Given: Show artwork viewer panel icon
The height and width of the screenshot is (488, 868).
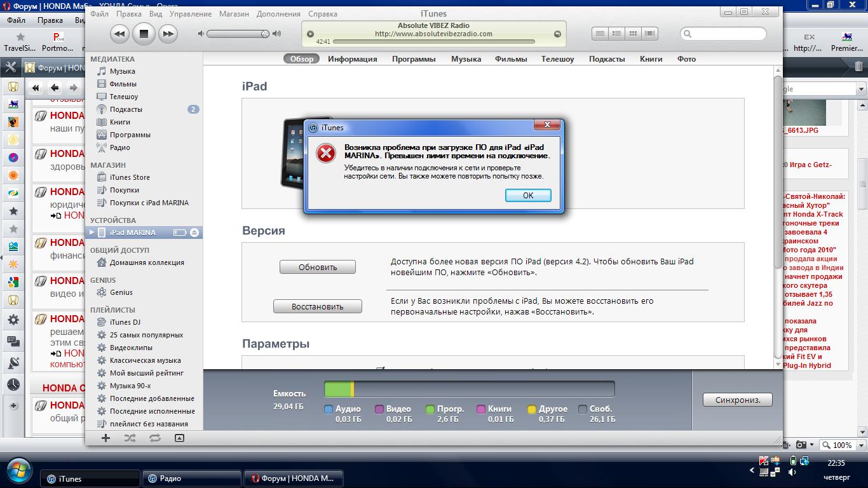Looking at the screenshot, I should point(179,438).
